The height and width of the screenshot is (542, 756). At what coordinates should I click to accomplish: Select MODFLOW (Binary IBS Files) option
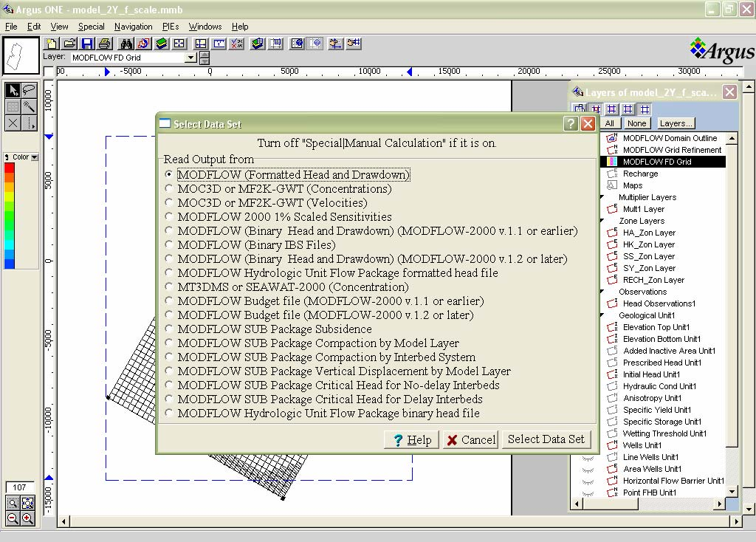168,244
